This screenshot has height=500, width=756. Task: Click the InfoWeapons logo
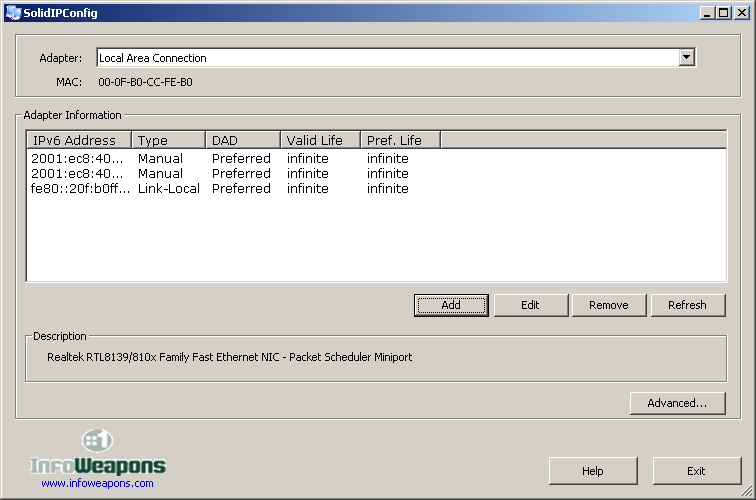pos(98,453)
